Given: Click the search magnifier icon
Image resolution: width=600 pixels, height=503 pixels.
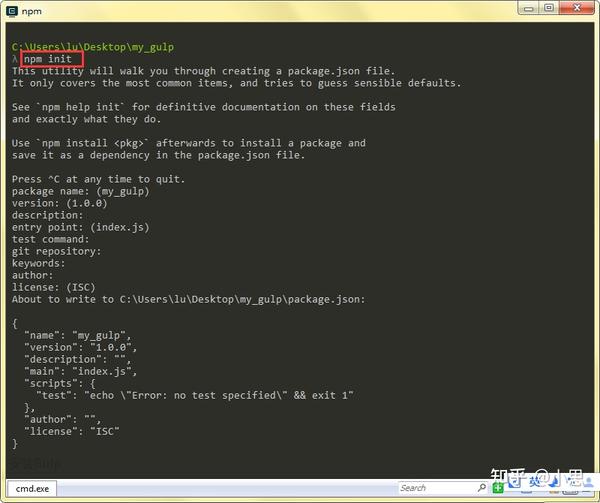Looking at the screenshot, I should (482, 487).
